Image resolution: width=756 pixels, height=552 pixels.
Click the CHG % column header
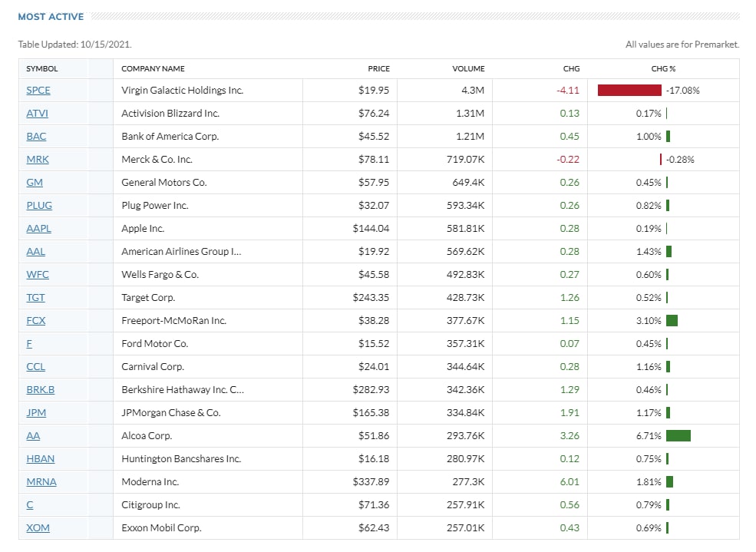663,69
